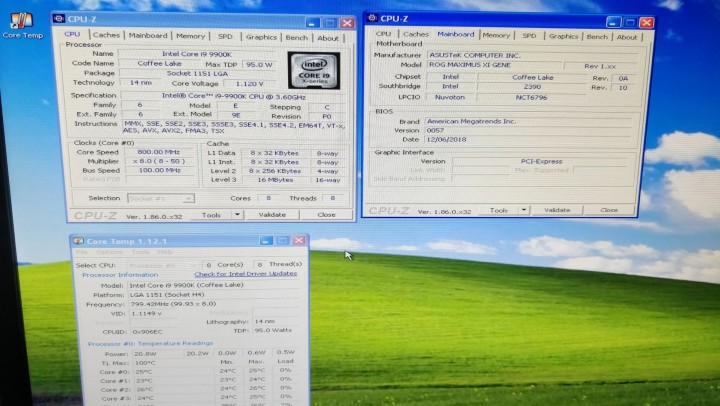Select CPU tab in left CPU-Z
720x406 pixels.
[72, 34]
